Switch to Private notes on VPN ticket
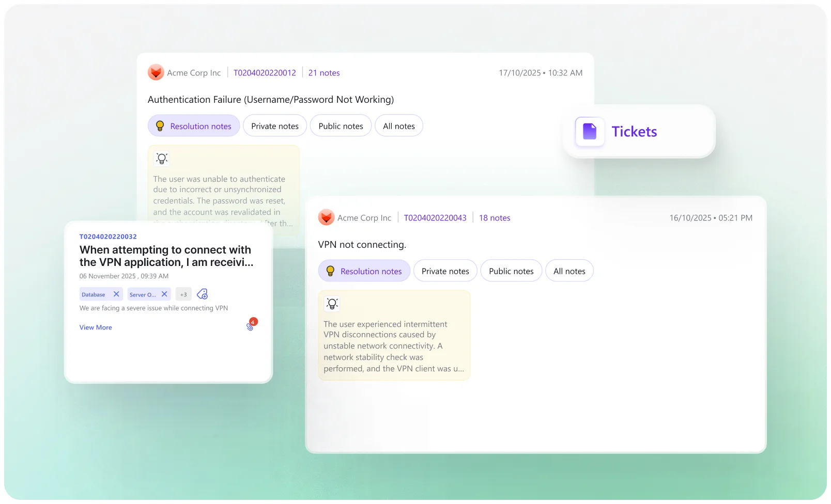The image size is (831, 504). coord(445,271)
